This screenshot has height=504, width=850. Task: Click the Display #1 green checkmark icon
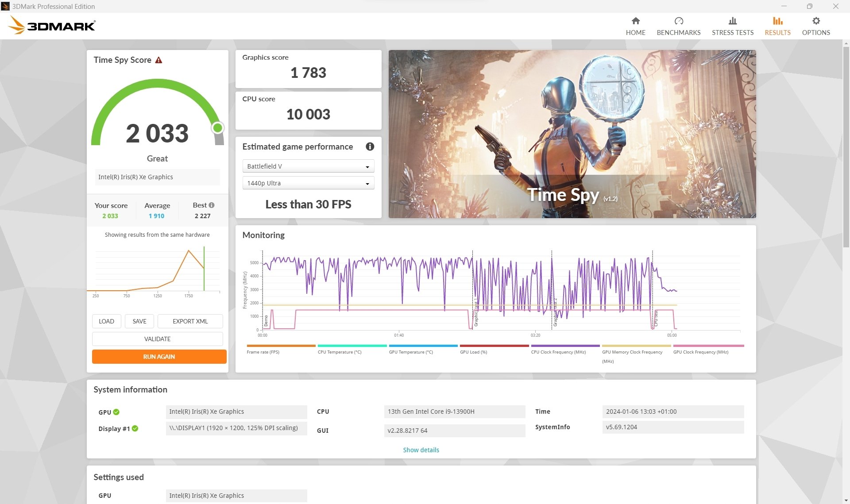click(x=135, y=428)
